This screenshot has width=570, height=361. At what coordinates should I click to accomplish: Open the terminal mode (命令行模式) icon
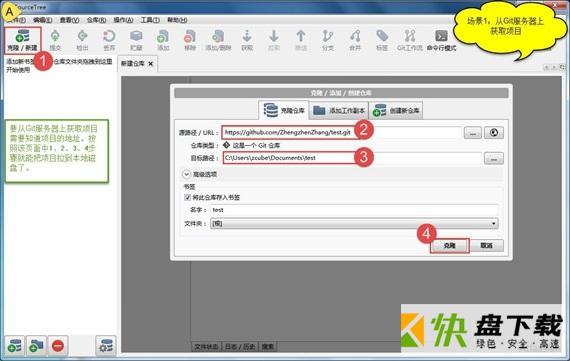[x=441, y=40]
